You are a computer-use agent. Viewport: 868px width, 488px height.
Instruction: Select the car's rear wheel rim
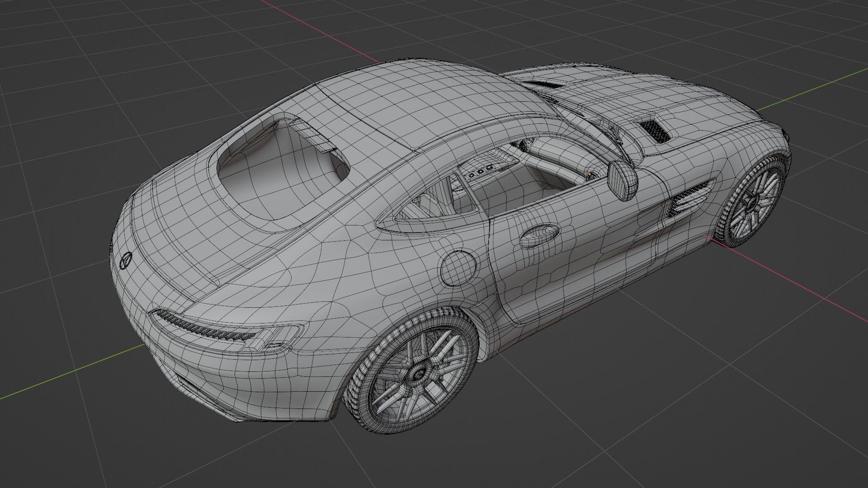coord(420,375)
